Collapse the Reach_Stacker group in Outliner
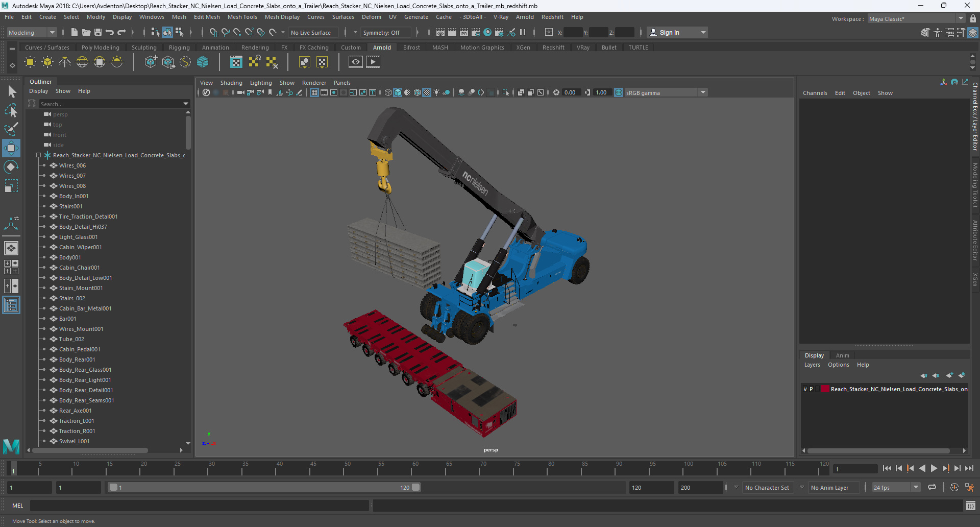Viewport: 980px width, 527px height. (x=38, y=155)
